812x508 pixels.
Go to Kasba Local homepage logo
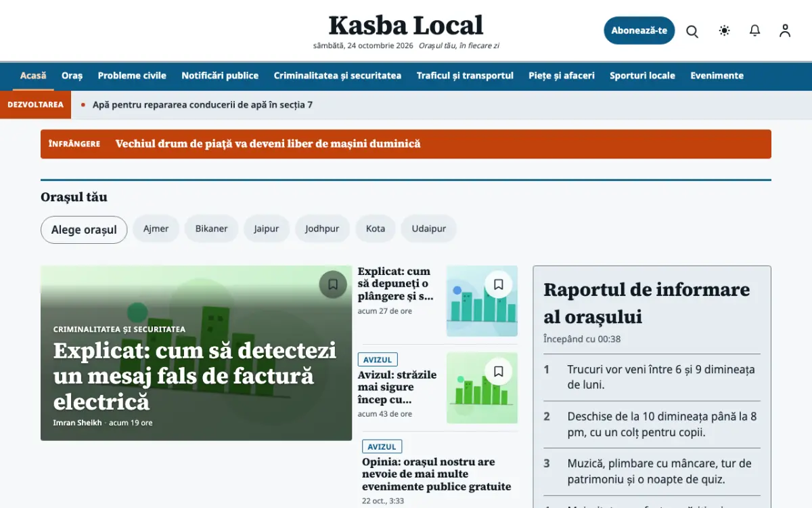coord(406,26)
